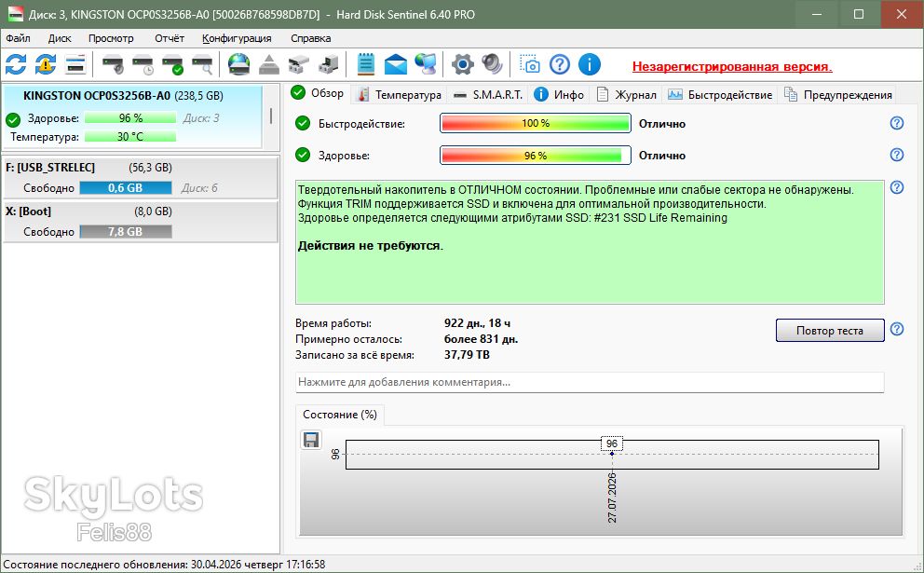This screenshot has height=573, width=924.
Task: Click help icon next to Быстродействие bar
Action: (897, 123)
